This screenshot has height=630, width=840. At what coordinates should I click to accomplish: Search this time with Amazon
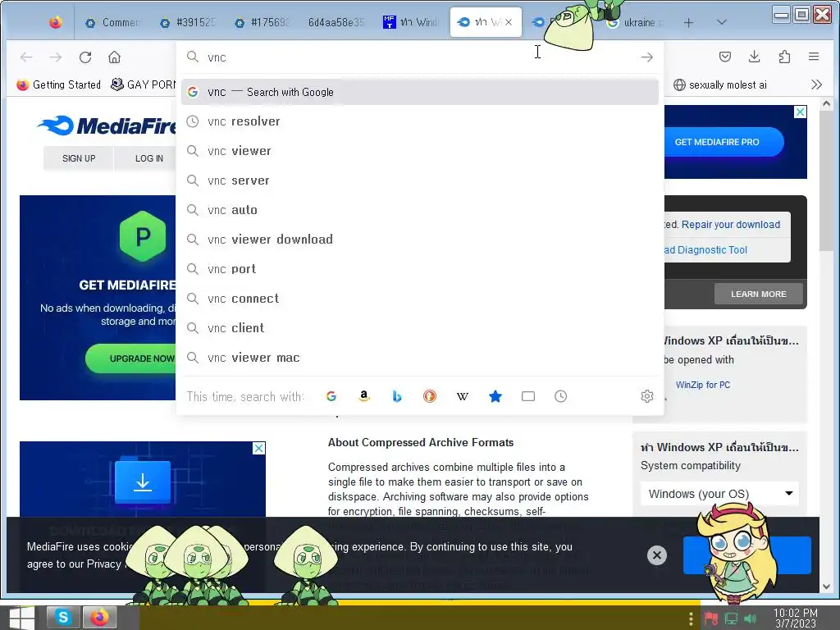363,396
